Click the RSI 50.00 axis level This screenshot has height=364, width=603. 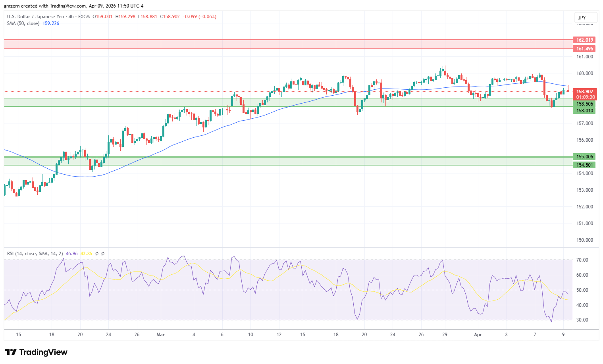[582, 290]
